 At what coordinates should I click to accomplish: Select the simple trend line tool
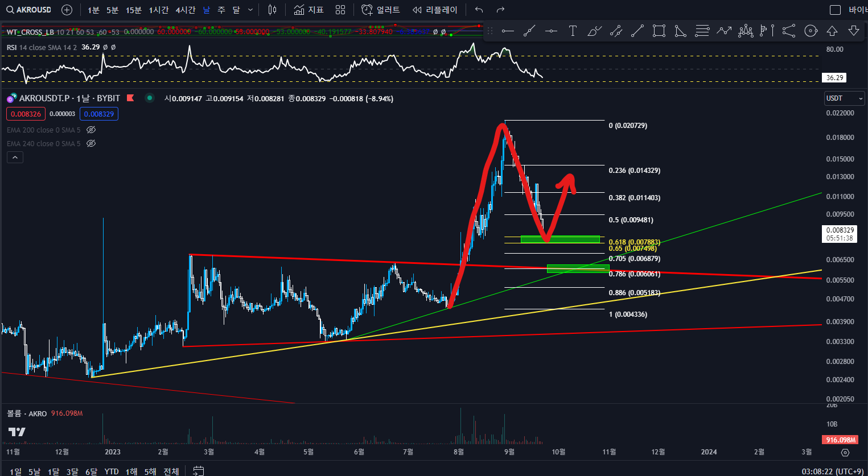tap(637, 31)
